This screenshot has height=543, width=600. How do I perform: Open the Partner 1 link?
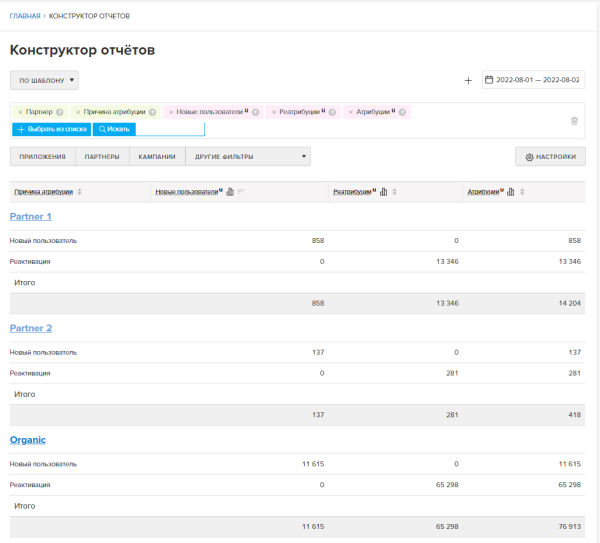[30, 216]
